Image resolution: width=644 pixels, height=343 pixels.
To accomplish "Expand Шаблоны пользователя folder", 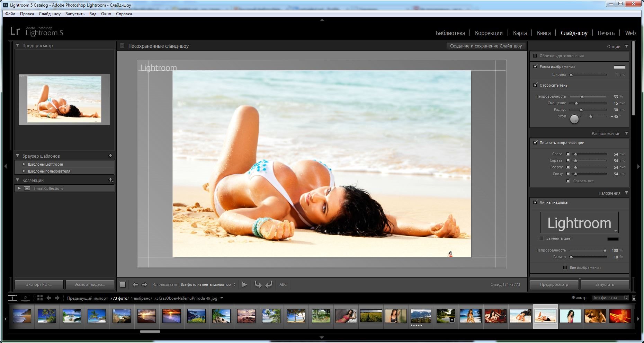I will [x=24, y=171].
